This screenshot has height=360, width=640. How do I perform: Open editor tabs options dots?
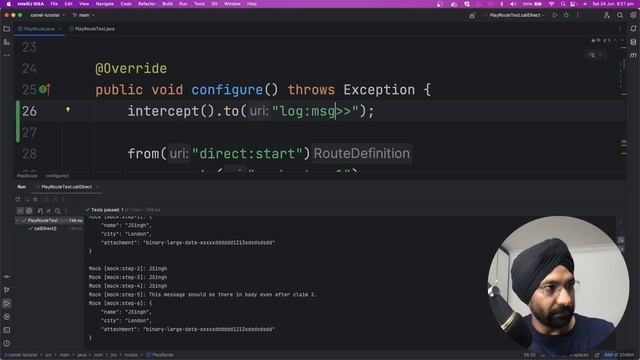click(x=620, y=29)
